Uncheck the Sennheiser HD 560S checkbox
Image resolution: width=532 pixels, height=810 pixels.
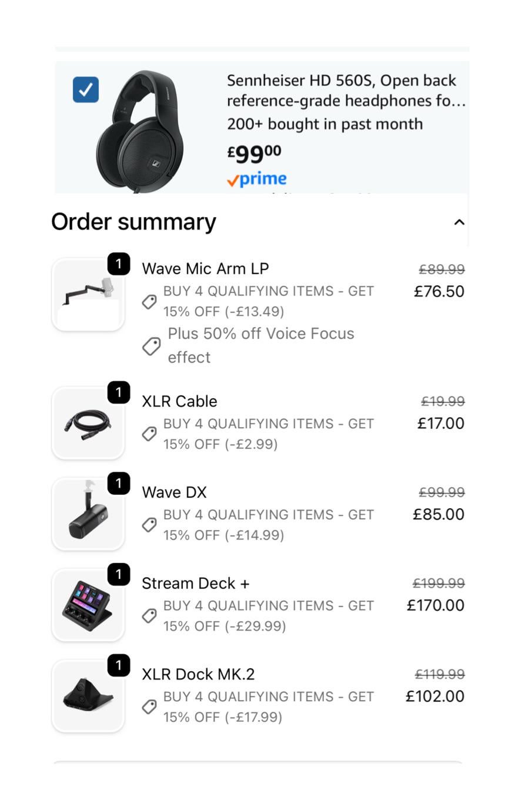[x=86, y=89]
